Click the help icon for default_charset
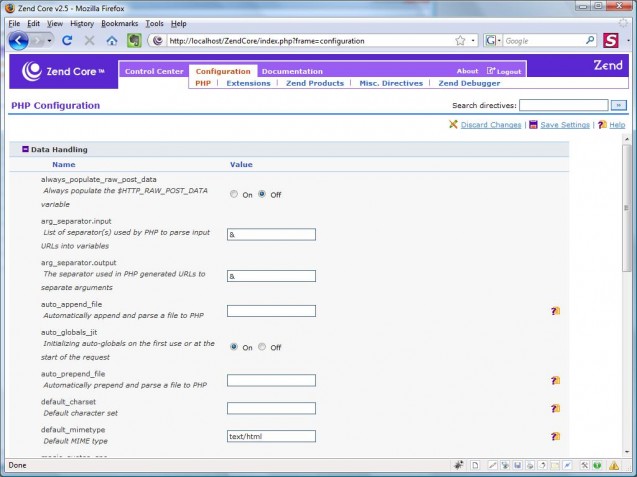This screenshot has height=477, width=637. tap(555, 408)
